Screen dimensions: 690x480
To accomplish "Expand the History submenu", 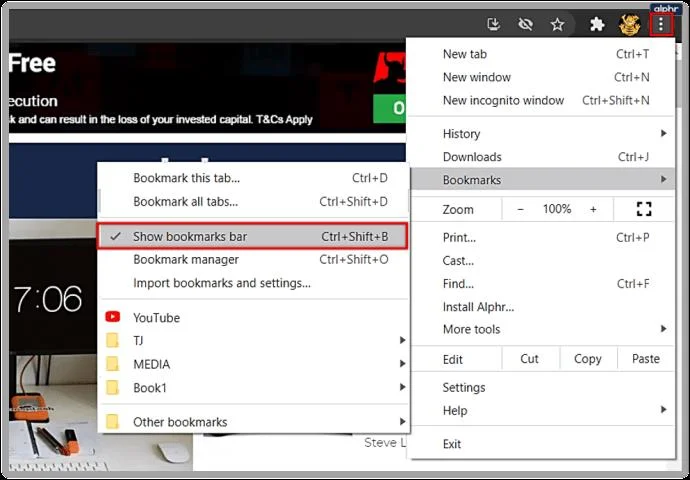I will (542, 133).
